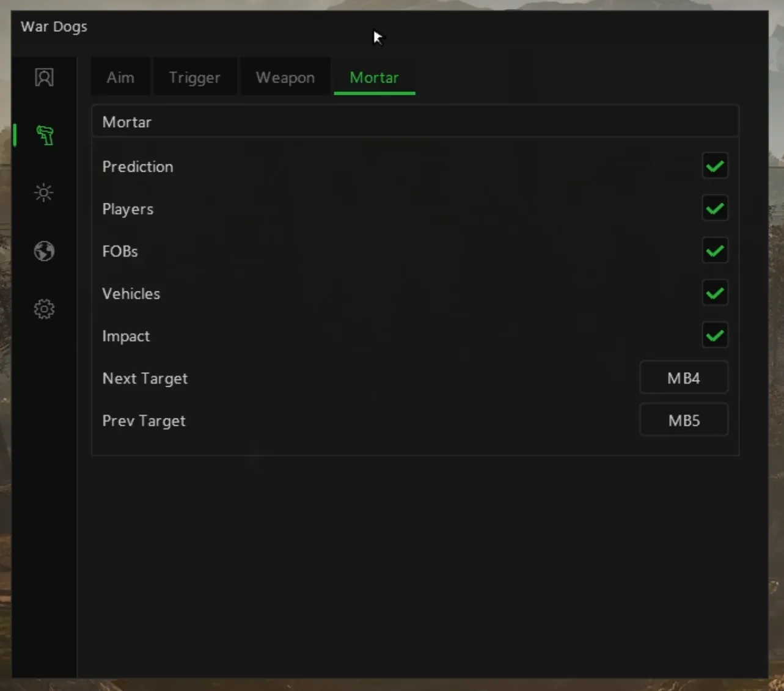Switch to the Aim tab
This screenshot has height=691, width=784.
point(120,77)
